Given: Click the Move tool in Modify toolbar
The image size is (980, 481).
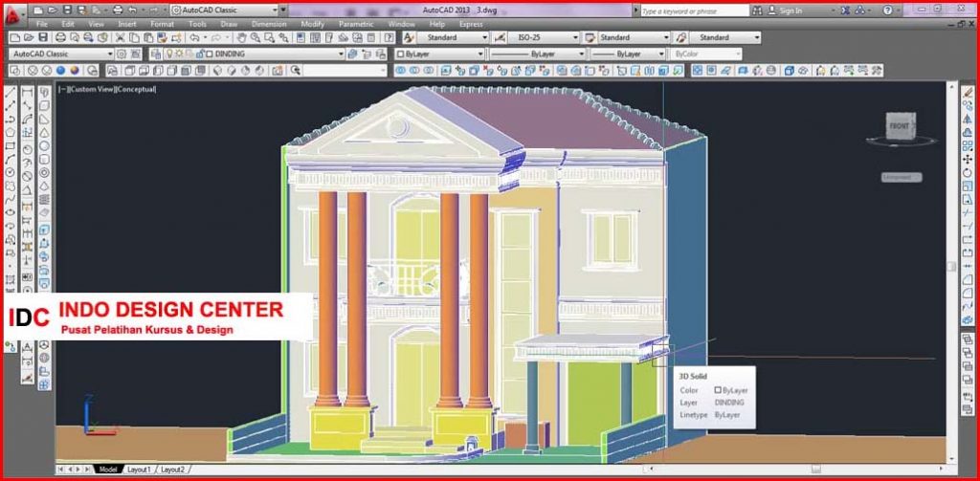Looking at the screenshot, I should click(x=969, y=160).
